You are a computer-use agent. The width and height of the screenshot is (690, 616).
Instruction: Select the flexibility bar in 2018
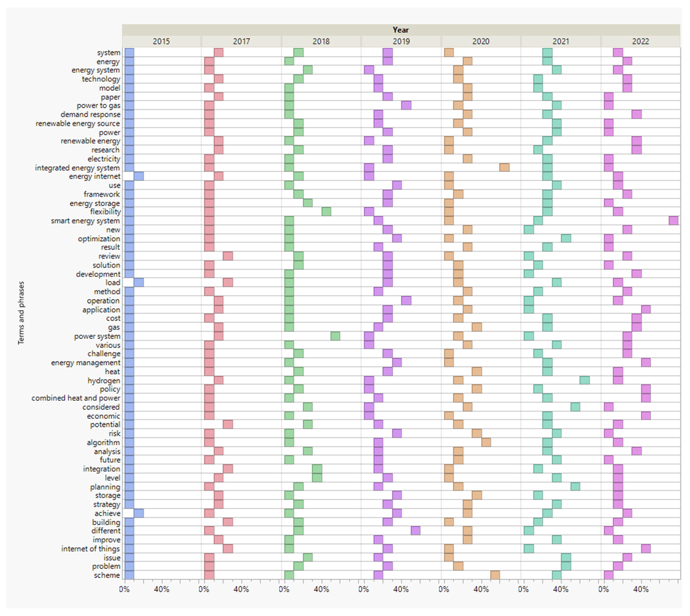pyautogui.click(x=326, y=212)
